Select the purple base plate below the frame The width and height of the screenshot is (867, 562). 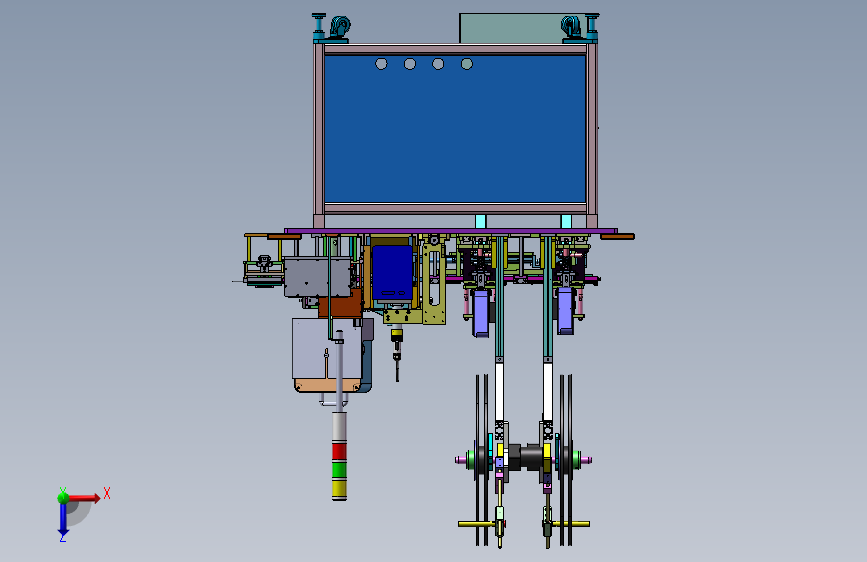(x=451, y=231)
